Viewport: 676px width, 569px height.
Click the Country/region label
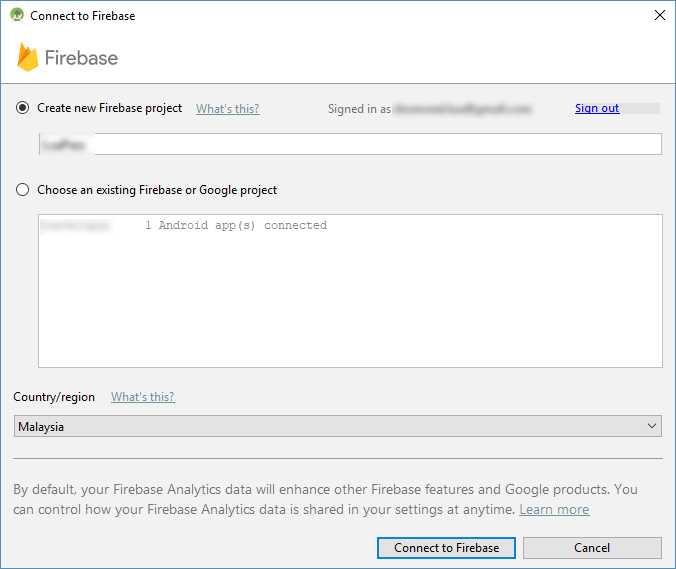pyautogui.click(x=54, y=397)
